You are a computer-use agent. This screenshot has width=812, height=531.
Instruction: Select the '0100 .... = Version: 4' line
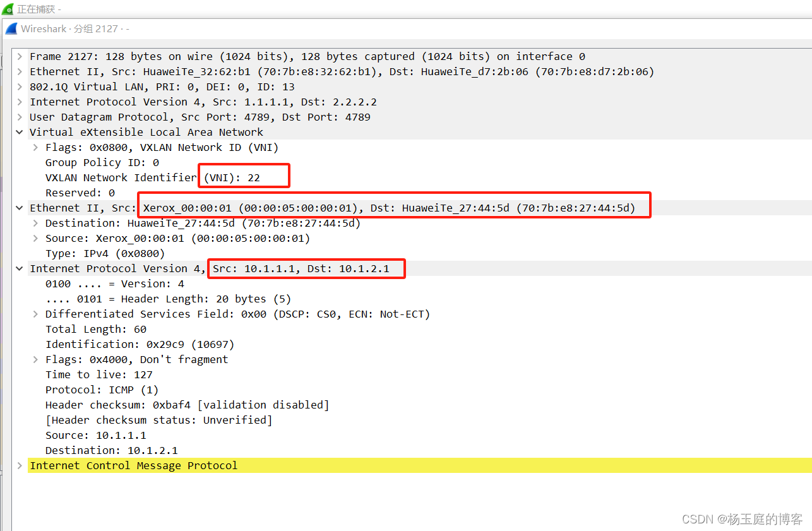115,283
